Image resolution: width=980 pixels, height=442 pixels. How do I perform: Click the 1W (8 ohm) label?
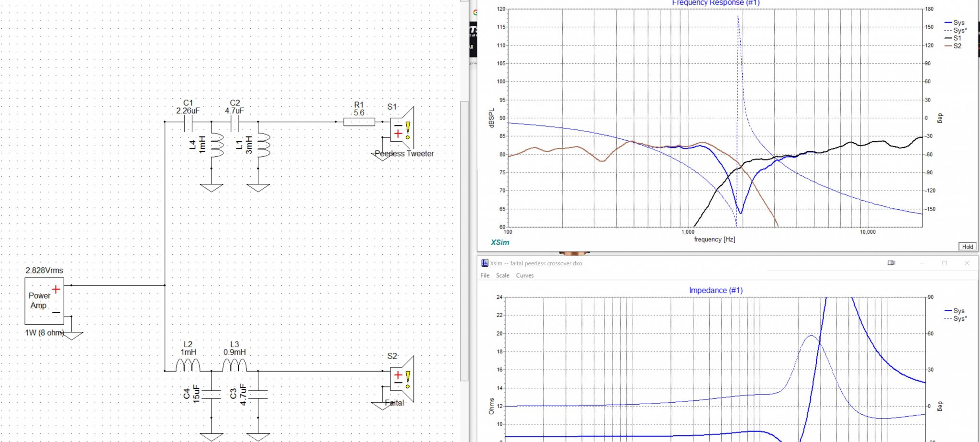tap(44, 332)
